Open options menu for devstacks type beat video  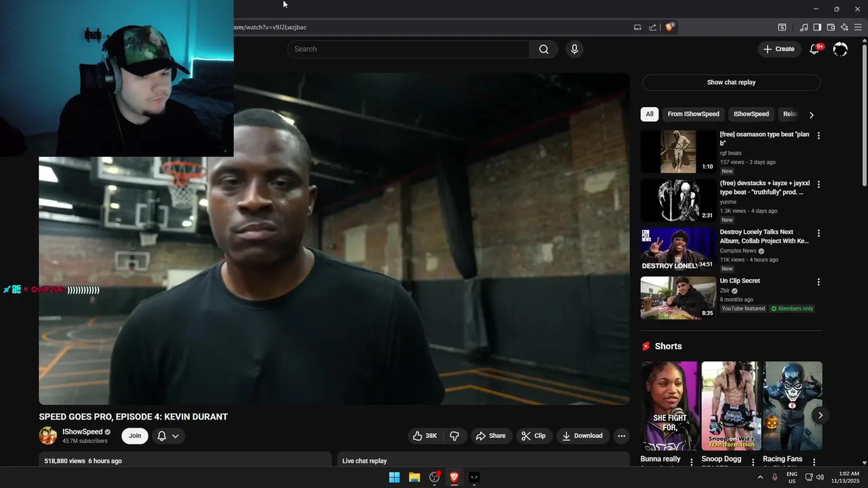click(x=818, y=184)
